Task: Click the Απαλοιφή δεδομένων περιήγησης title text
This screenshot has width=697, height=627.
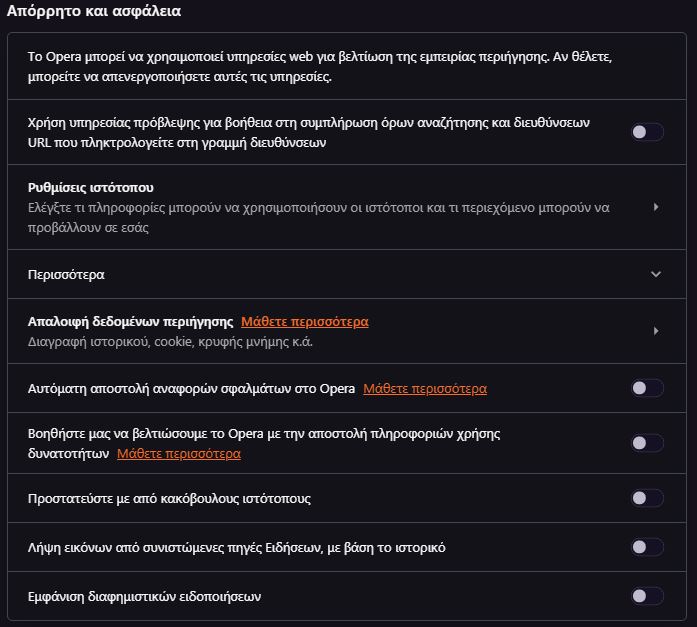Action: click(x=131, y=322)
